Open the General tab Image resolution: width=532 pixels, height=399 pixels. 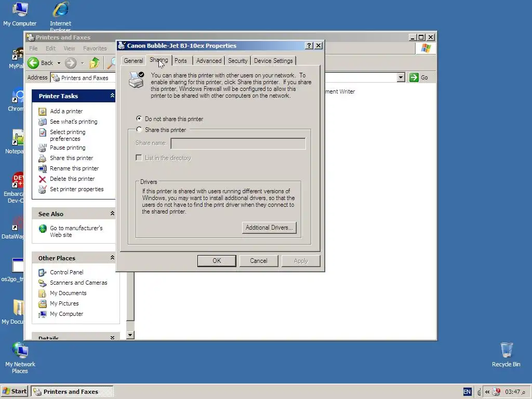coord(134,61)
